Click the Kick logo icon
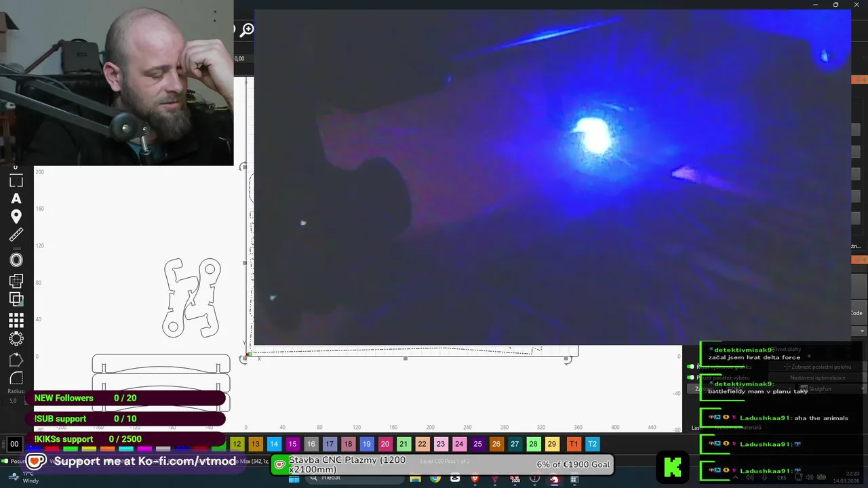This screenshot has height=488, width=868. (x=673, y=466)
